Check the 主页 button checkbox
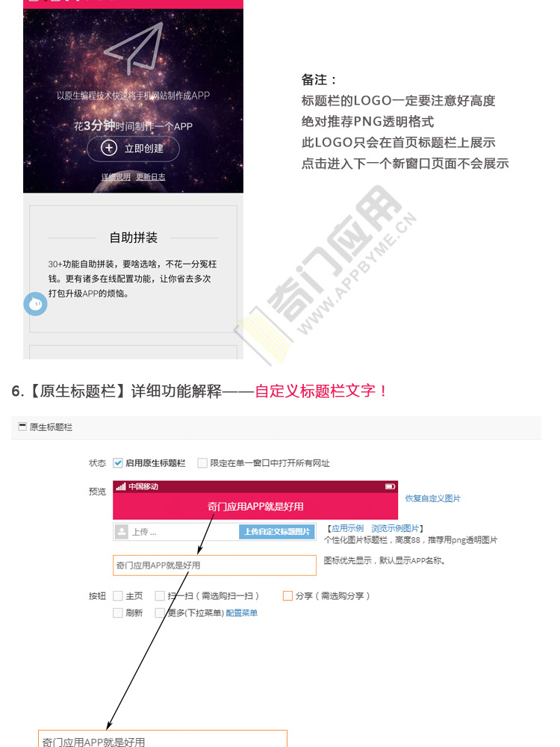Viewport: 560px width, 747px height. click(118, 595)
